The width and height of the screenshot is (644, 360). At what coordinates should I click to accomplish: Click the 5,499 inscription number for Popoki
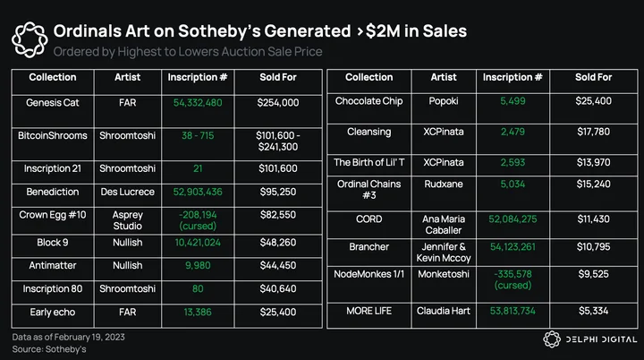point(513,101)
